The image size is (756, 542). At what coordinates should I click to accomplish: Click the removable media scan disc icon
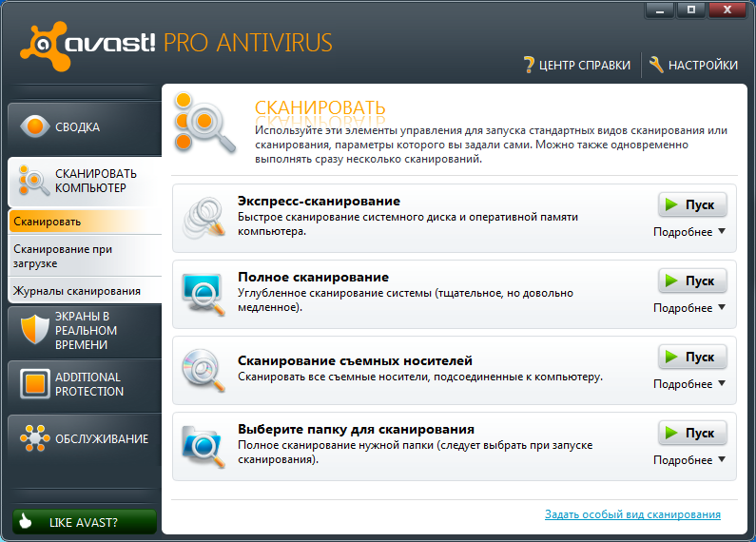tap(204, 371)
